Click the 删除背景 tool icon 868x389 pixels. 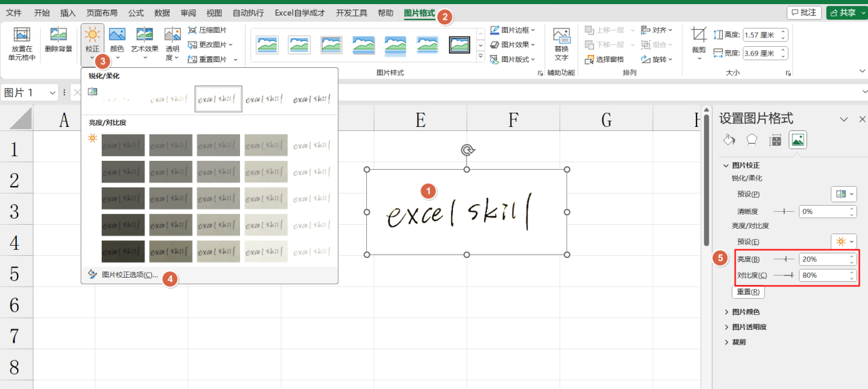(58, 35)
